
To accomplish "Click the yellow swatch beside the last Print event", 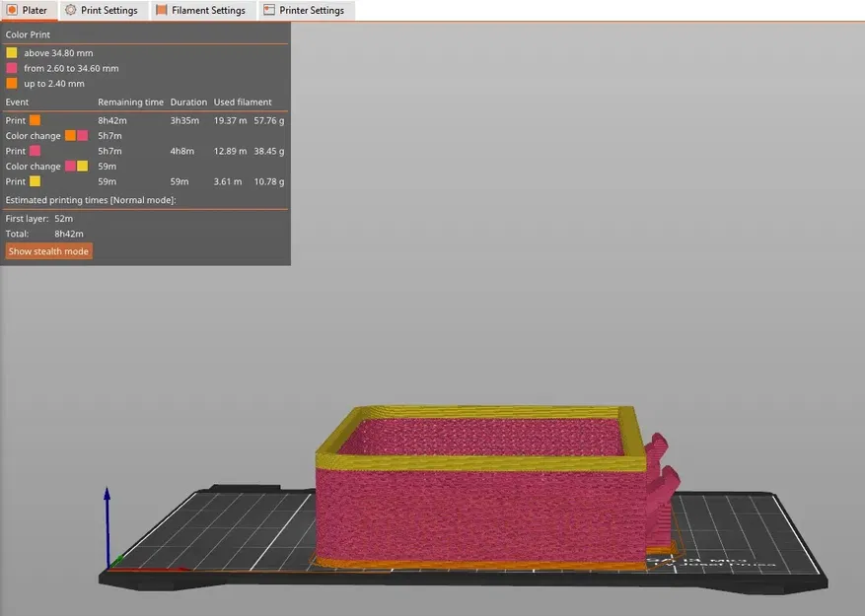I will click(36, 180).
